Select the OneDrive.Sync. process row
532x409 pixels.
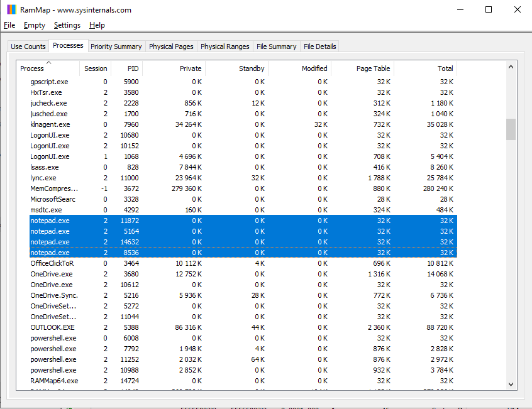(243, 295)
